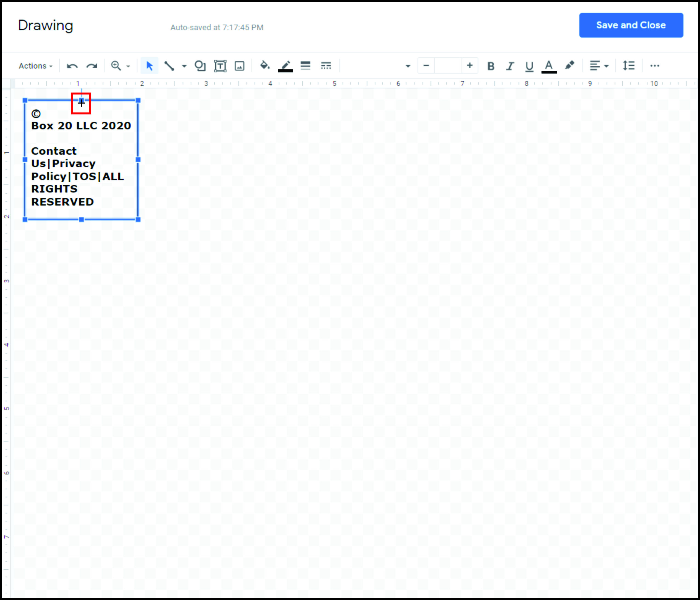
Task: Click the font size input field
Action: [x=448, y=66]
